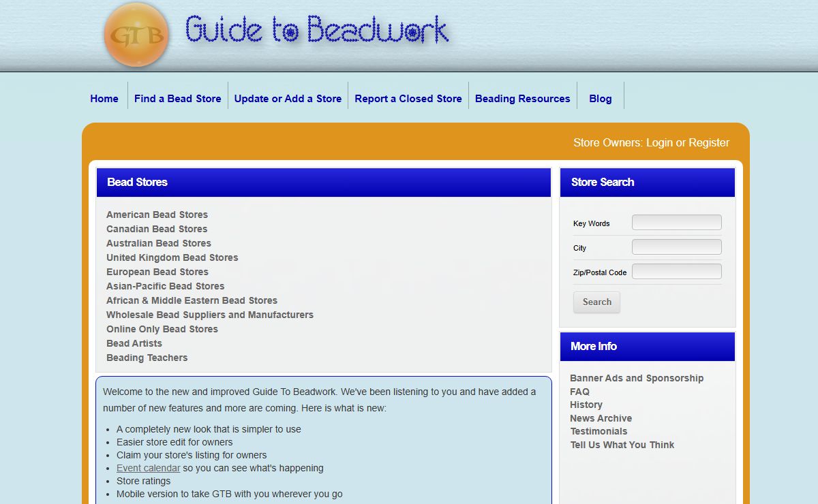Focus the Zip/Postal Code field
The image size is (818, 504).
[677, 272]
